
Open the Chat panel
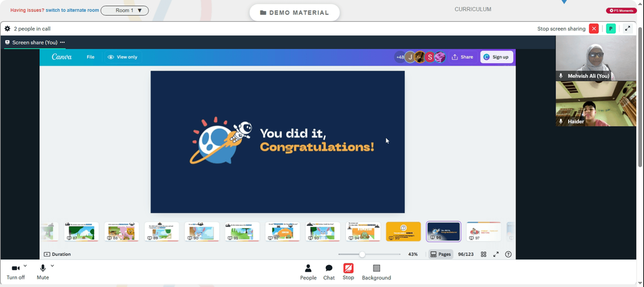point(329,272)
